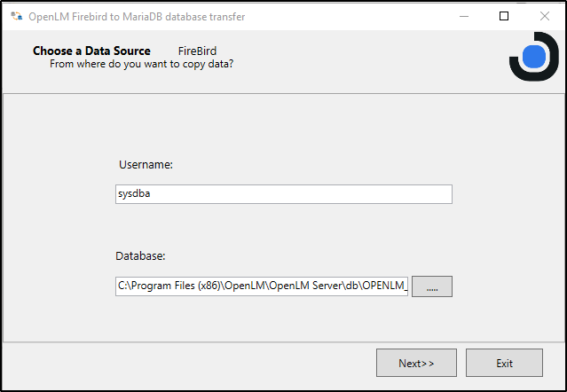This screenshot has width=567, height=392.
Task: Click the OpenLM logo in the header
Action: pyautogui.click(x=533, y=57)
